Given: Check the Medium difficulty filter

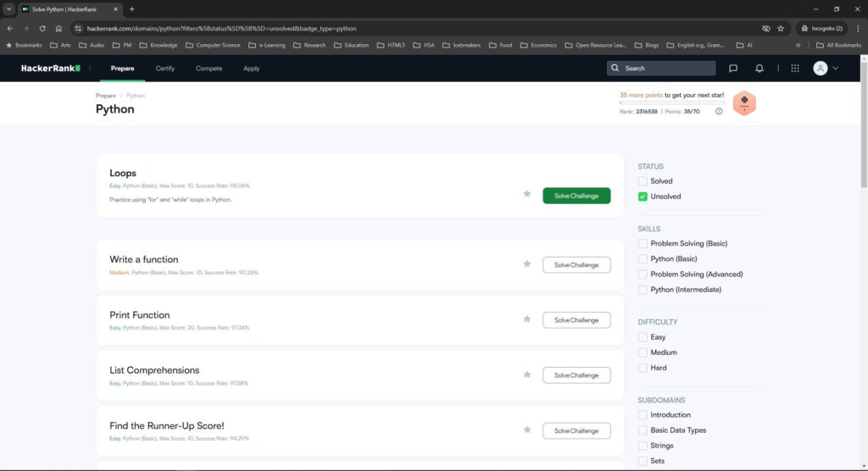Looking at the screenshot, I should [x=643, y=352].
